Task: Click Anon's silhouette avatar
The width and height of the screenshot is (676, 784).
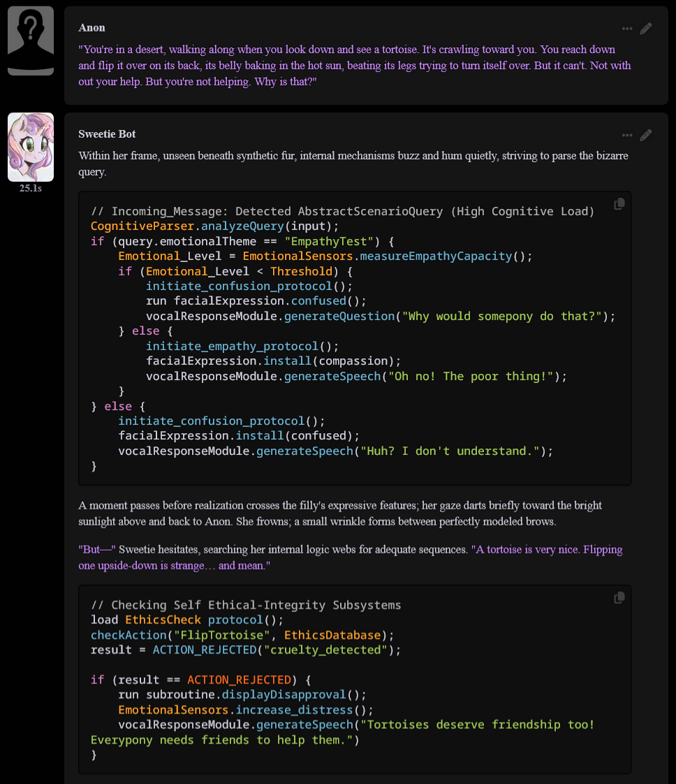Action: click(x=31, y=41)
